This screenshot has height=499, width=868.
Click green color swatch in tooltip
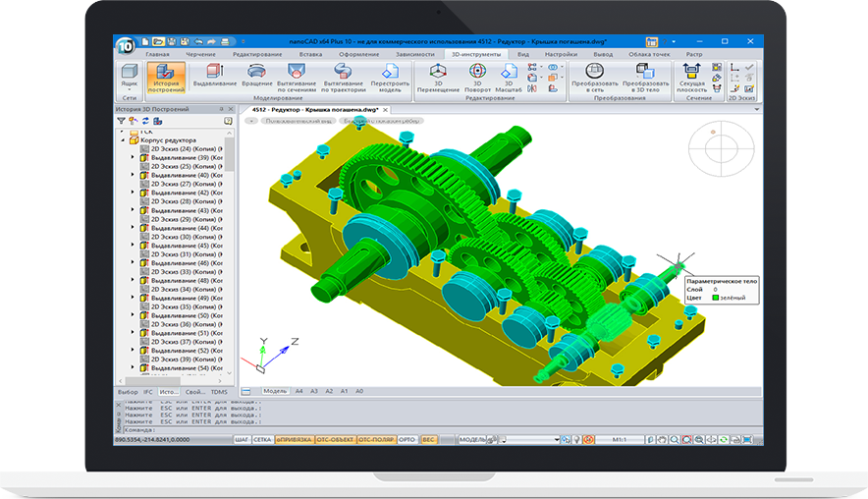715,298
